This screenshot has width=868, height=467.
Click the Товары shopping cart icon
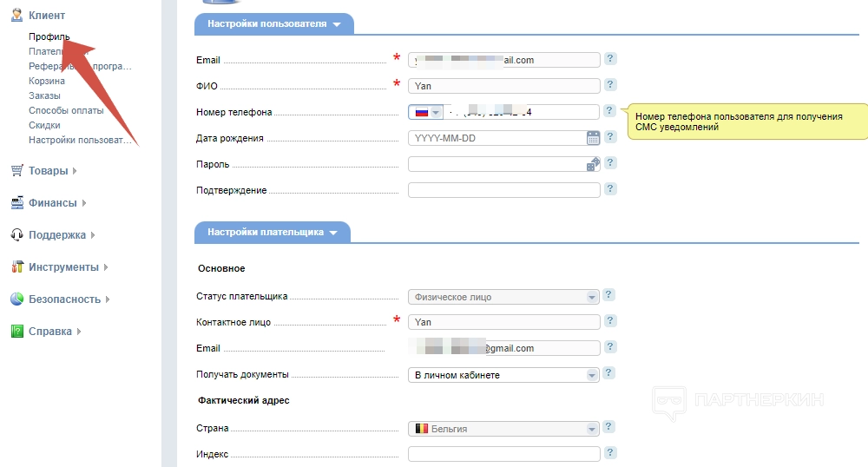click(17, 170)
